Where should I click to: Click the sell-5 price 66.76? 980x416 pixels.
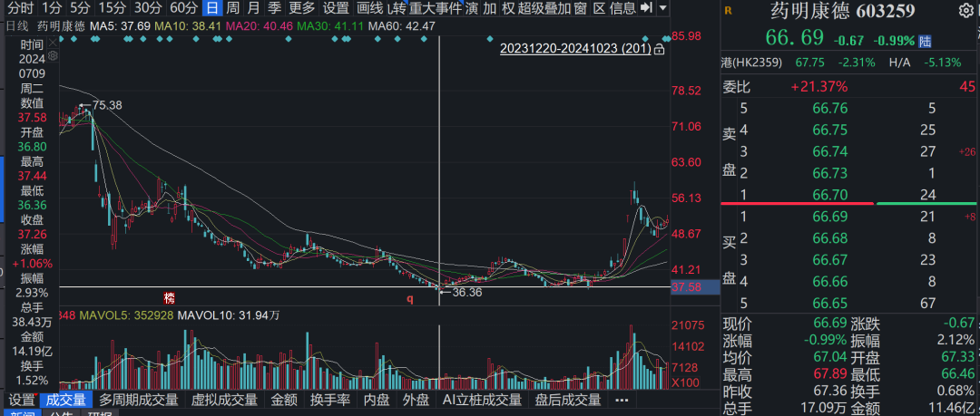click(x=830, y=109)
